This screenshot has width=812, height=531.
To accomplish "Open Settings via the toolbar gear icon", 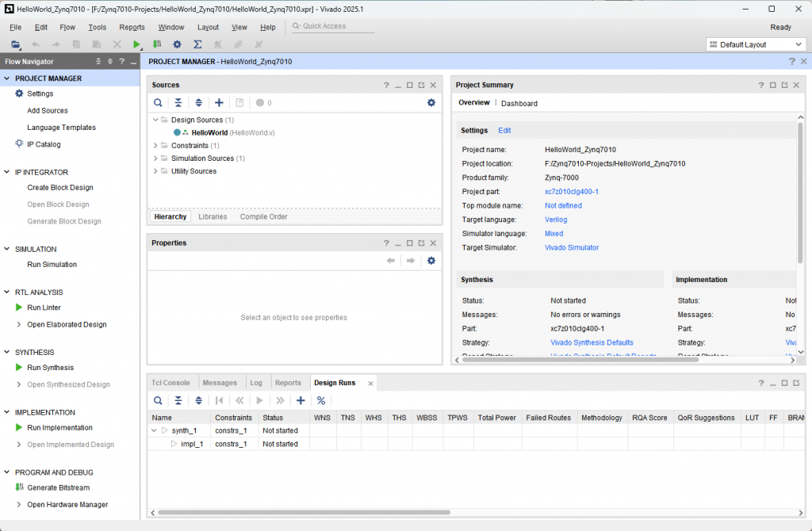I will click(x=177, y=44).
